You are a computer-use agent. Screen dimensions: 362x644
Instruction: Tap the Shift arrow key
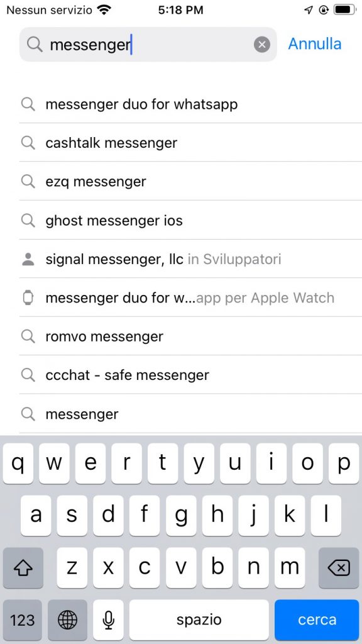pyautogui.click(x=23, y=568)
